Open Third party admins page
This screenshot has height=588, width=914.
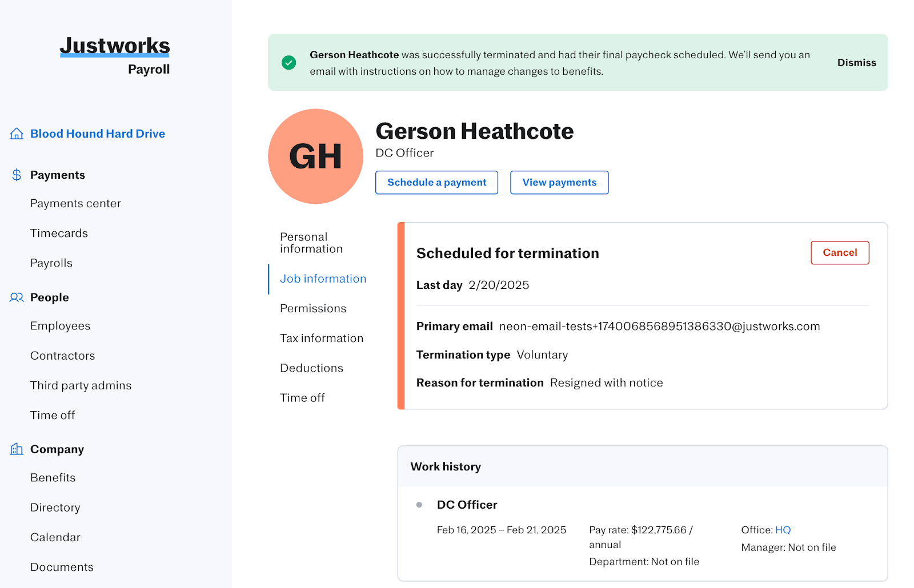click(x=81, y=385)
